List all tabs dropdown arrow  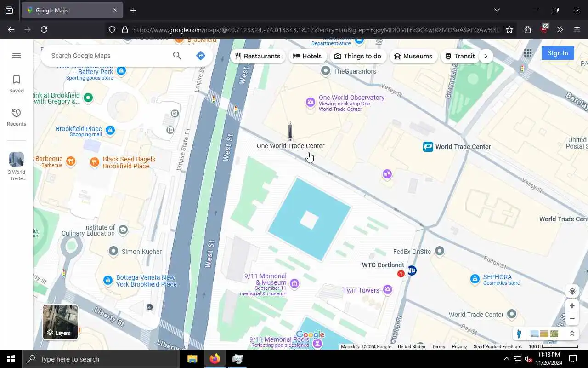coord(497,10)
